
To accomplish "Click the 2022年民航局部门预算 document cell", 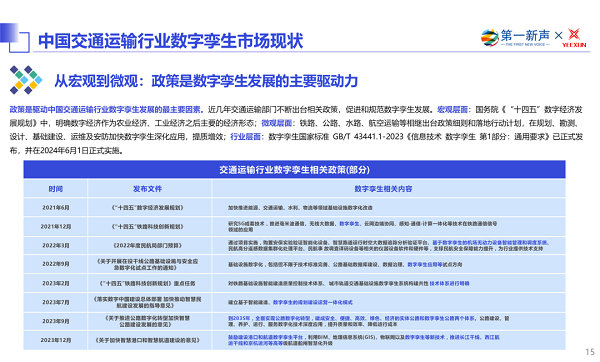I will pyautogui.click(x=148, y=245).
